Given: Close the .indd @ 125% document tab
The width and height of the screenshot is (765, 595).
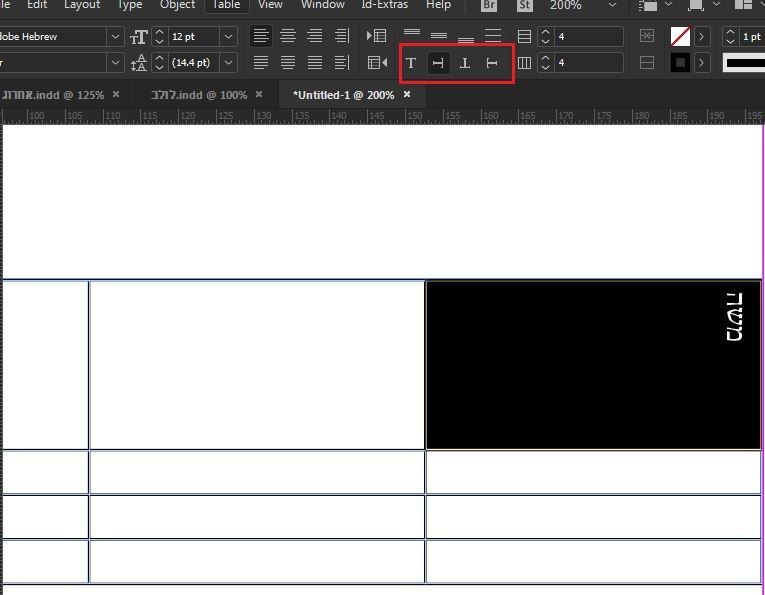Looking at the screenshot, I should [116, 95].
